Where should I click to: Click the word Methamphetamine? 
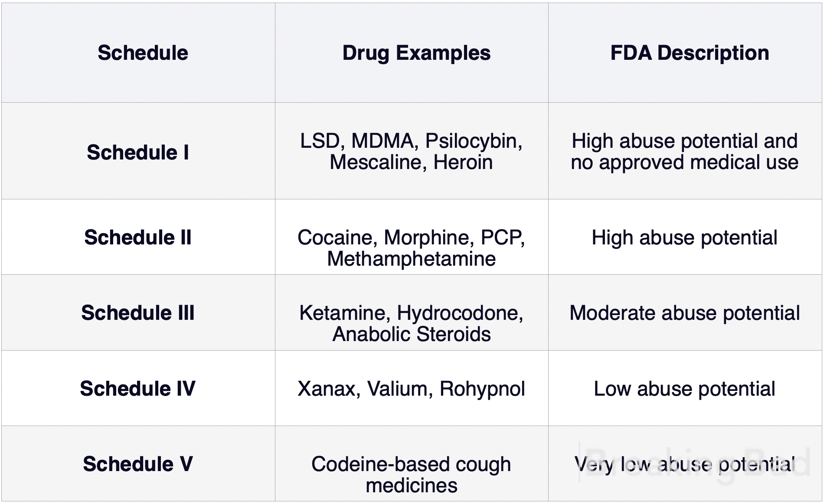point(411,259)
